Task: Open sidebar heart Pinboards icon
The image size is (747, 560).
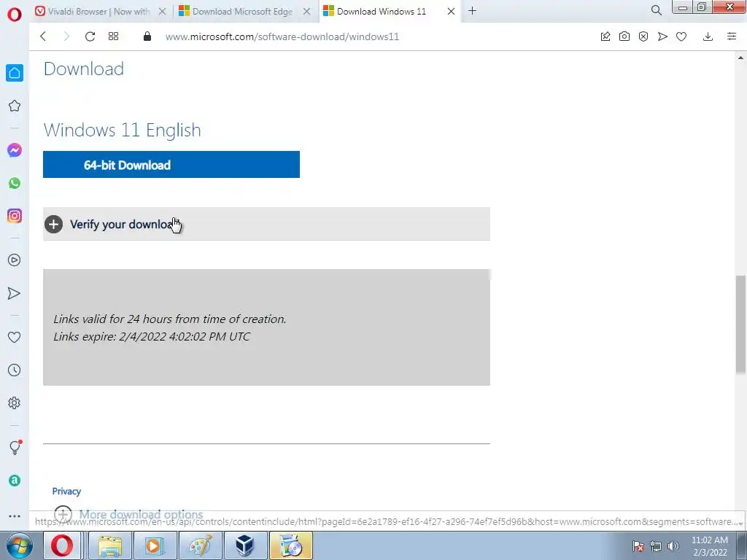Action: (15, 337)
